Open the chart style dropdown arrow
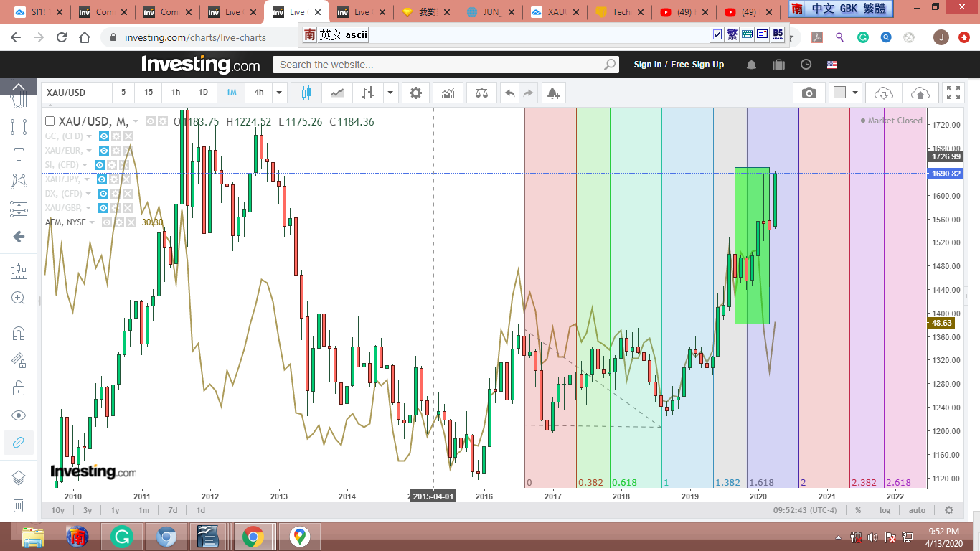 390,93
